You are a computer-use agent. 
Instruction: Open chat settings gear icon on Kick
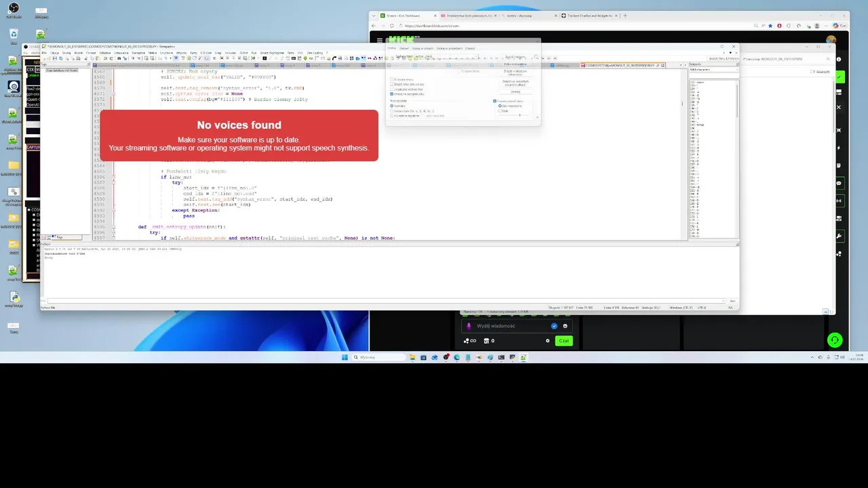[x=547, y=341]
